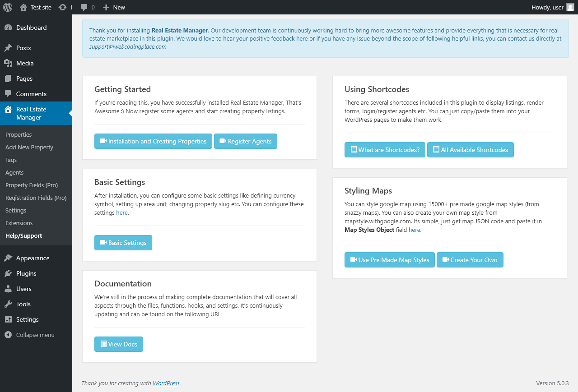578x392 pixels.
Task: Click the Tools wrench icon
Action: (x=8, y=304)
